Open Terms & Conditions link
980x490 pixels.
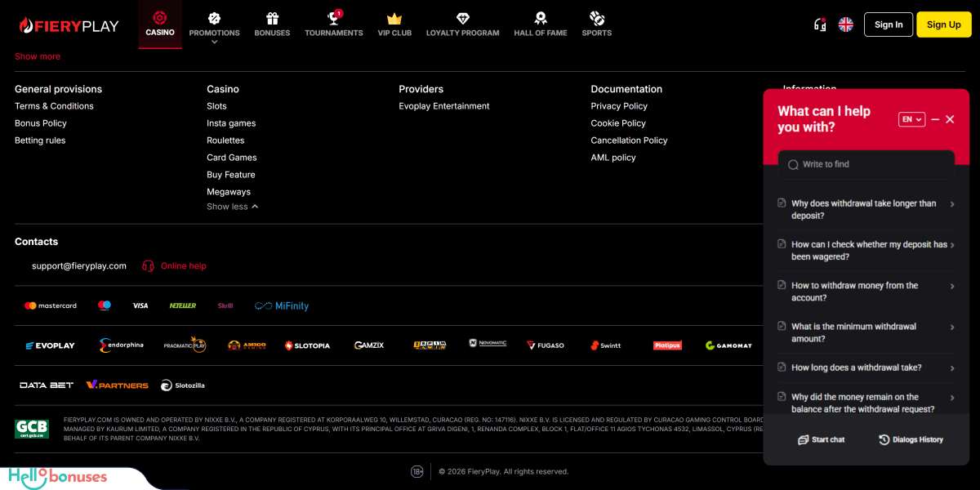click(54, 106)
